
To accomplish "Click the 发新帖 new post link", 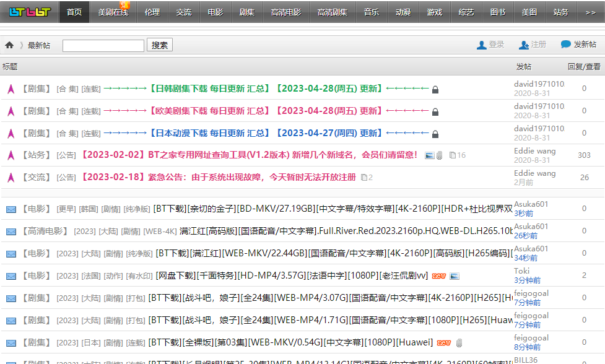I will point(585,45).
